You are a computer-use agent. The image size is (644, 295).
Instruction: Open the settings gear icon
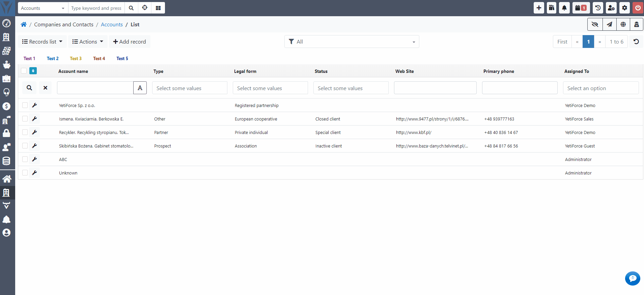pyautogui.click(x=624, y=8)
